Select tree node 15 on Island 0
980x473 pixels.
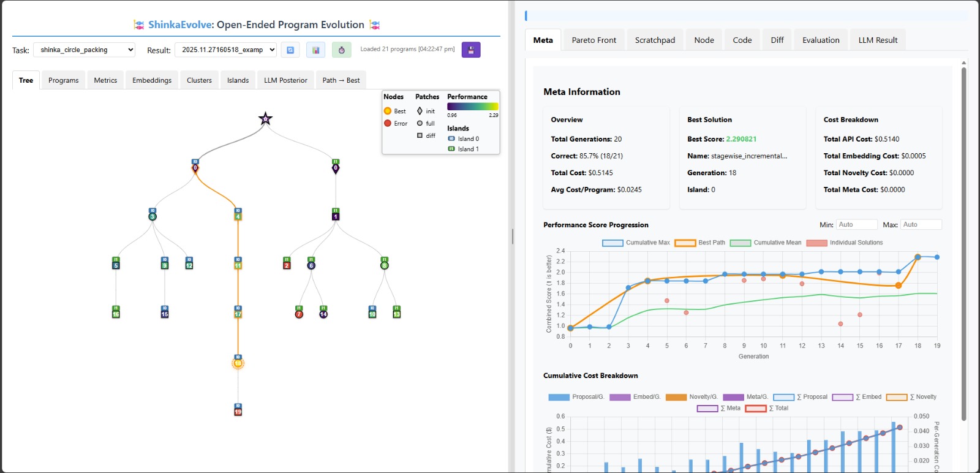164,314
